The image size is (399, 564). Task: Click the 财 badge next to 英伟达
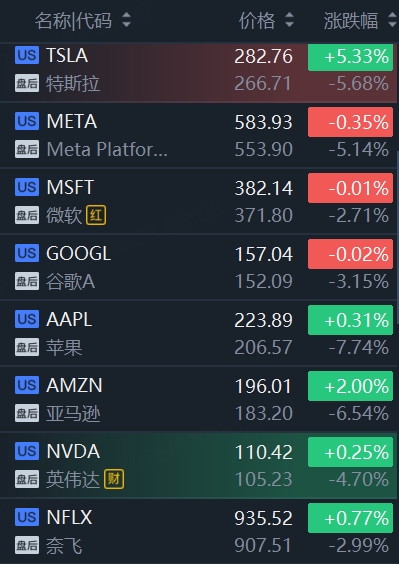coord(114,479)
